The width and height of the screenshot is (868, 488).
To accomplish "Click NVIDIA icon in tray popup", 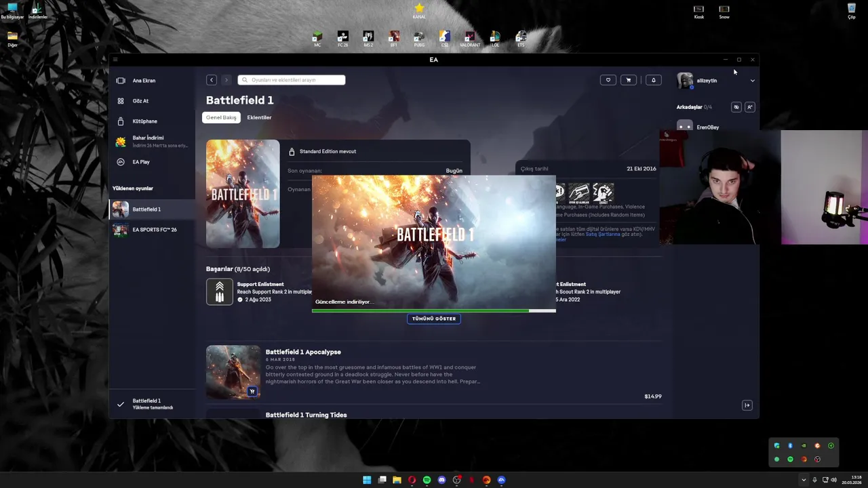I will pyautogui.click(x=804, y=446).
